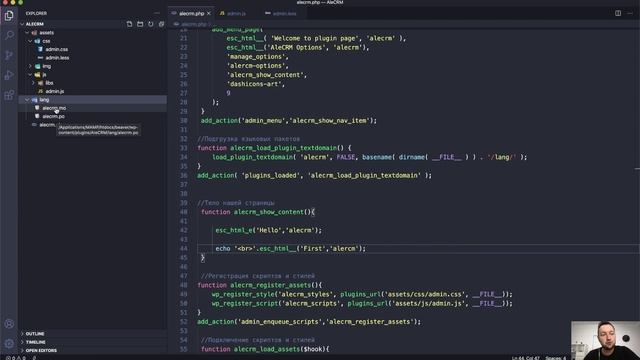640x360 pixels.
Task: Open the Manage gear menu
Action: pos(9,344)
